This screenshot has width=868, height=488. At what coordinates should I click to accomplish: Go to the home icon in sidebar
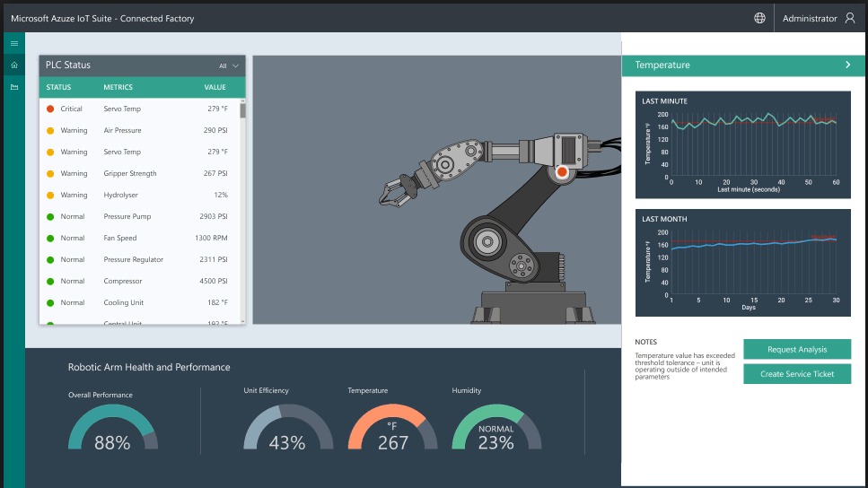click(x=14, y=65)
